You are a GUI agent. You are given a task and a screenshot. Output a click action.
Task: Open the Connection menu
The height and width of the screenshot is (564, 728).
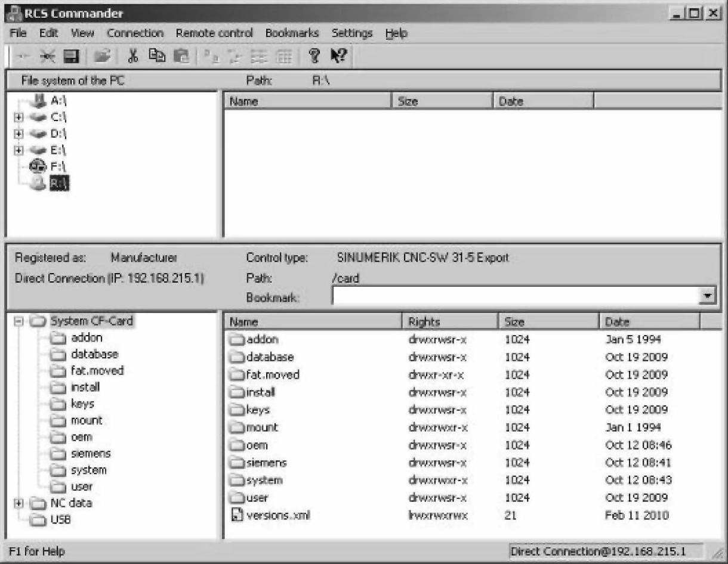[x=135, y=33]
